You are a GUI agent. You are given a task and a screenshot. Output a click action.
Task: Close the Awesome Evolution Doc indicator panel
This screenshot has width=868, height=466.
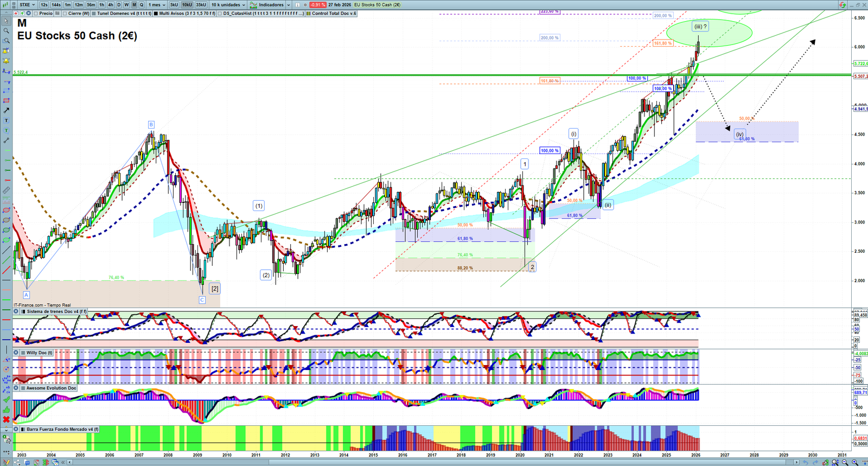16,388
